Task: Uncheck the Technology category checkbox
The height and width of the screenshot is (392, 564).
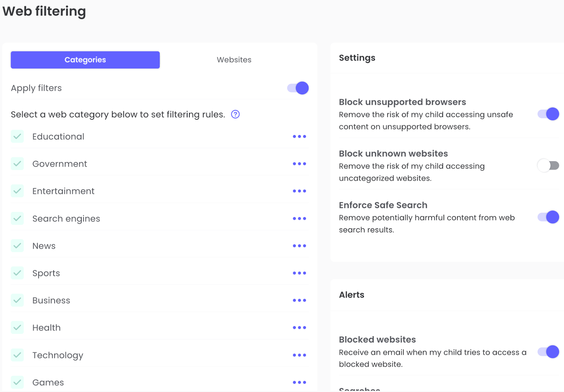Action: (17, 355)
